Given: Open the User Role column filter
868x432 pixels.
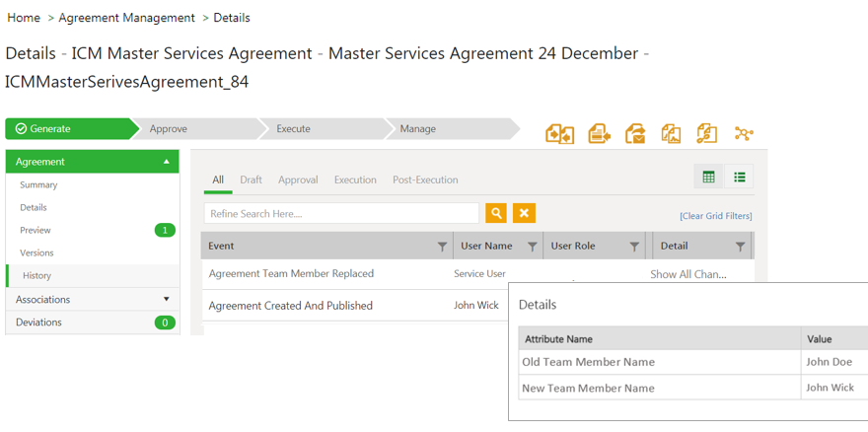Looking at the screenshot, I should click(x=634, y=247).
